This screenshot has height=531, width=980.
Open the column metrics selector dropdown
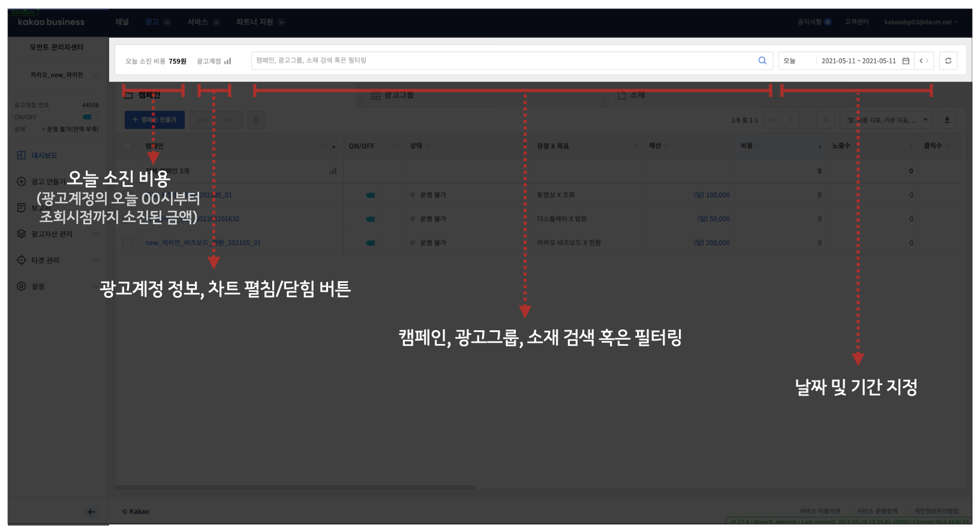click(x=887, y=120)
